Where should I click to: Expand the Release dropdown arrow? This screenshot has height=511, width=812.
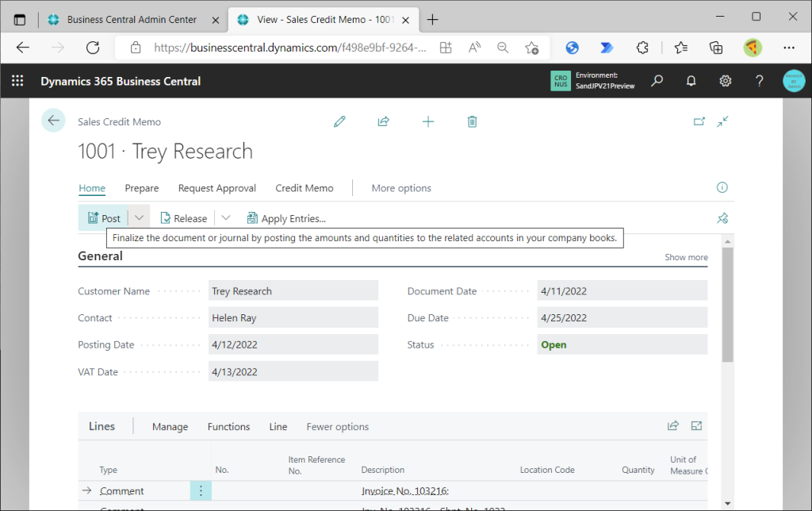(226, 218)
